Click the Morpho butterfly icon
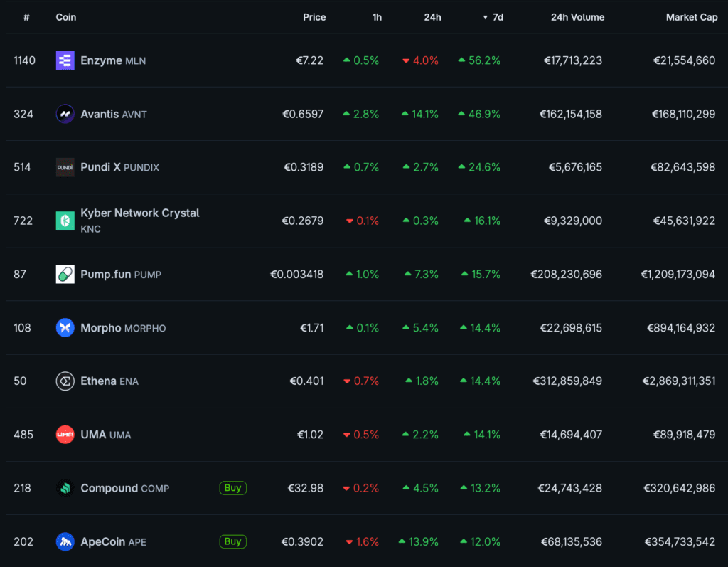The image size is (728, 567). pos(65,328)
